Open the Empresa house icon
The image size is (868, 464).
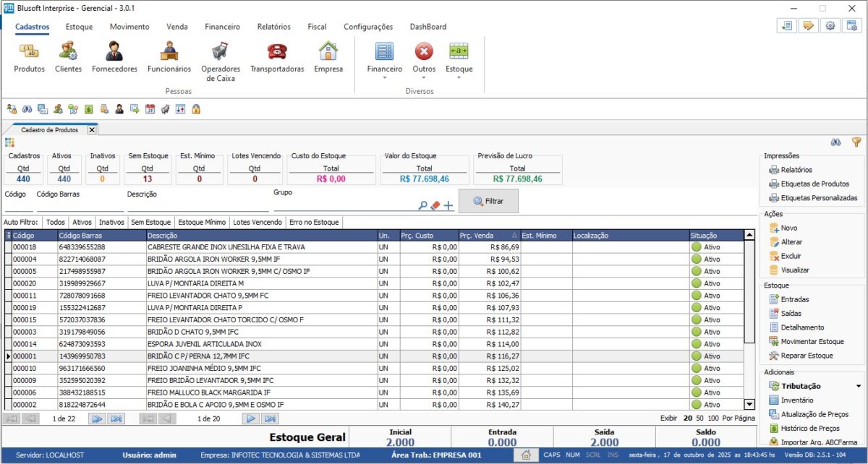(328, 52)
